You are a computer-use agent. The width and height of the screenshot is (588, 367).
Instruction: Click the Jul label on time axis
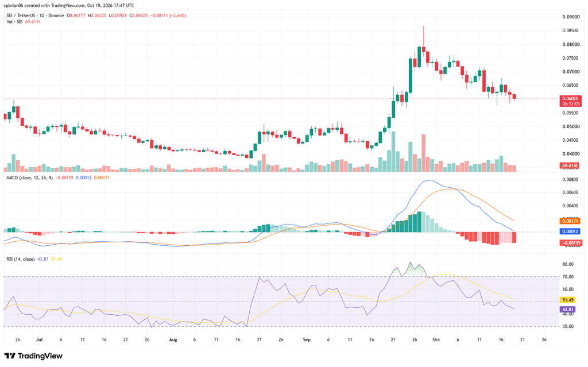pos(40,339)
